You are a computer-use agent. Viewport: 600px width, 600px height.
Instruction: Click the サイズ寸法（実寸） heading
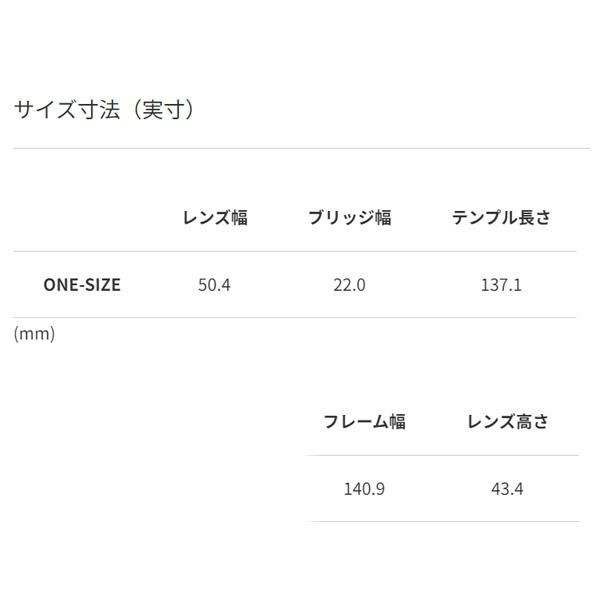click(x=104, y=109)
